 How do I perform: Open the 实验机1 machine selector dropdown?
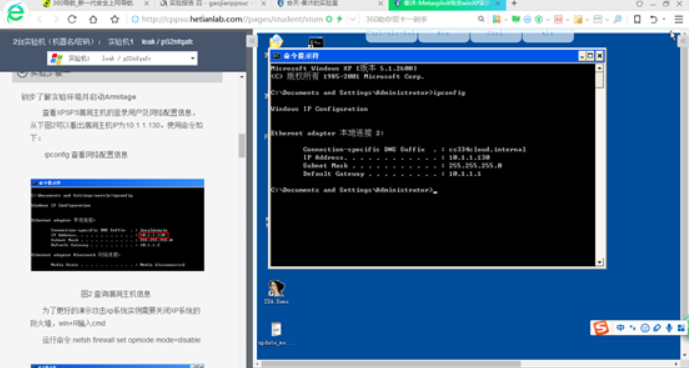(122, 58)
